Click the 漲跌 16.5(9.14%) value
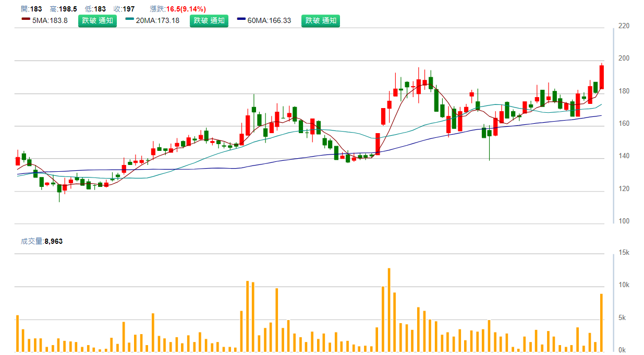This screenshot has height=355, width=644. (186, 9)
